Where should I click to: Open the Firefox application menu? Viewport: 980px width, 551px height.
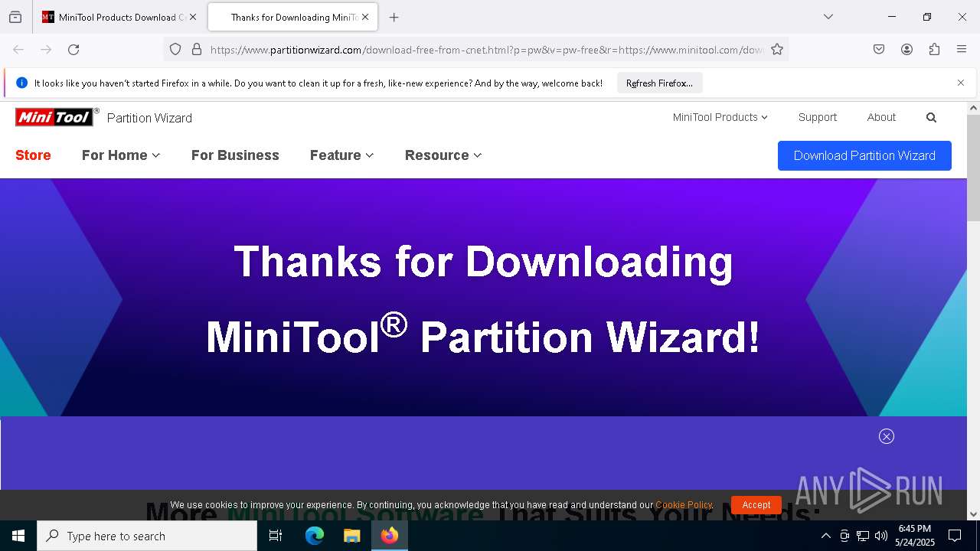click(x=962, y=50)
